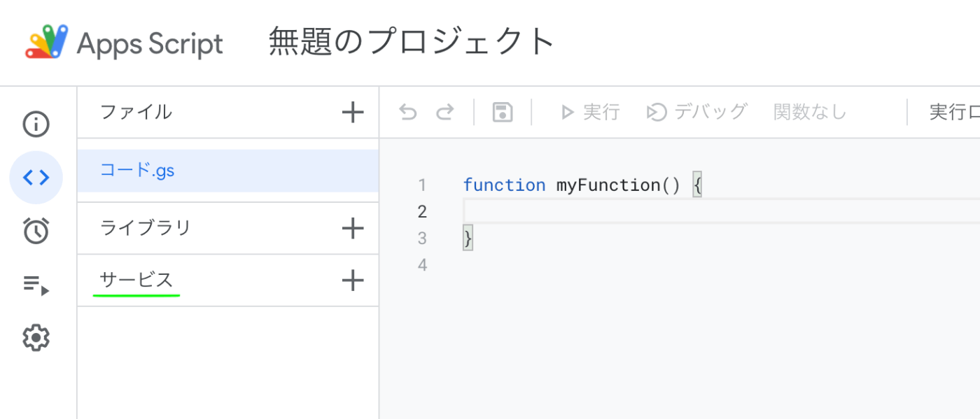This screenshot has width=980, height=419.
Task: Open project settings with gear icon
Action: (x=36, y=338)
